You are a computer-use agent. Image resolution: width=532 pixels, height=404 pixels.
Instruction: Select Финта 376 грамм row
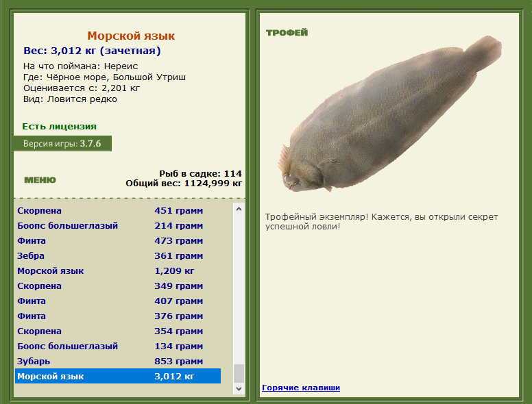(x=118, y=316)
